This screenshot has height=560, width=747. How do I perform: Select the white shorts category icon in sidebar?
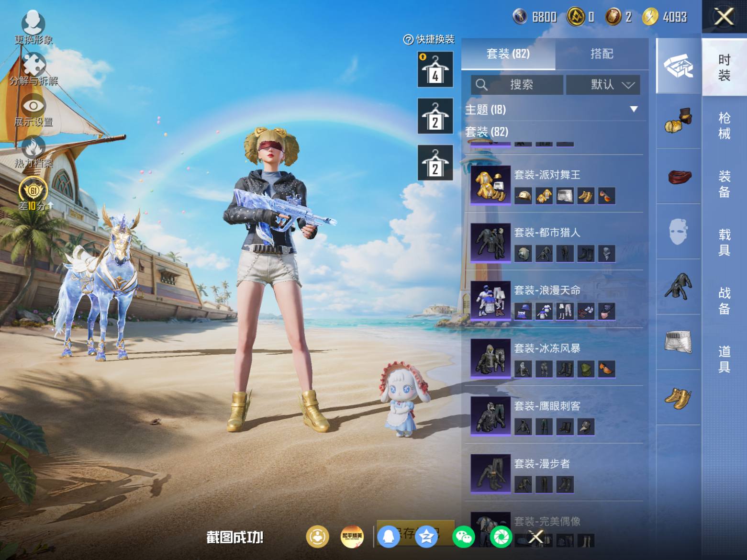[678, 342]
